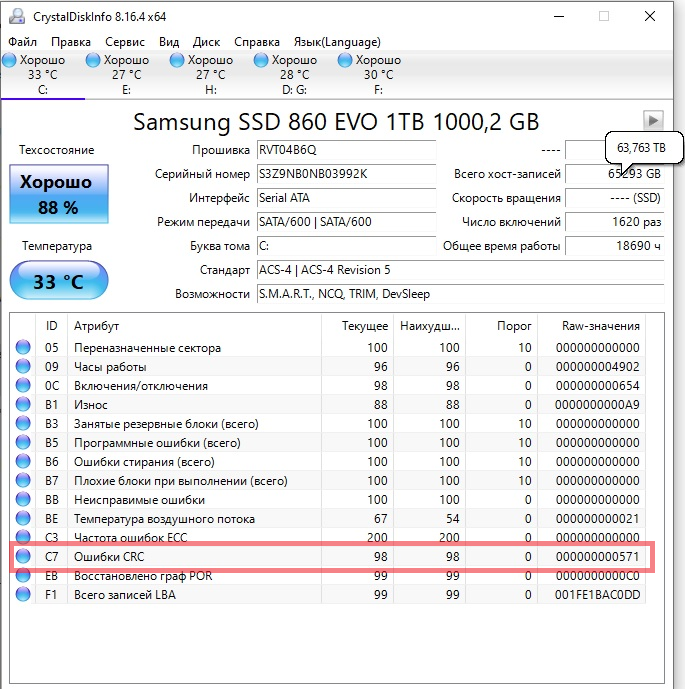Select the Часы работы attribute row

click(328, 366)
